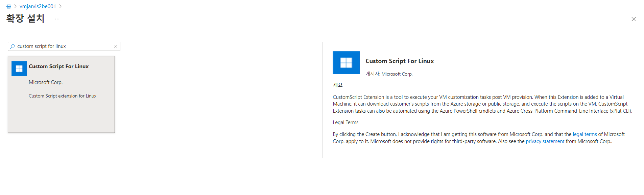
Task: Select the Custom Script For Linux card
Action: pos(61,94)
